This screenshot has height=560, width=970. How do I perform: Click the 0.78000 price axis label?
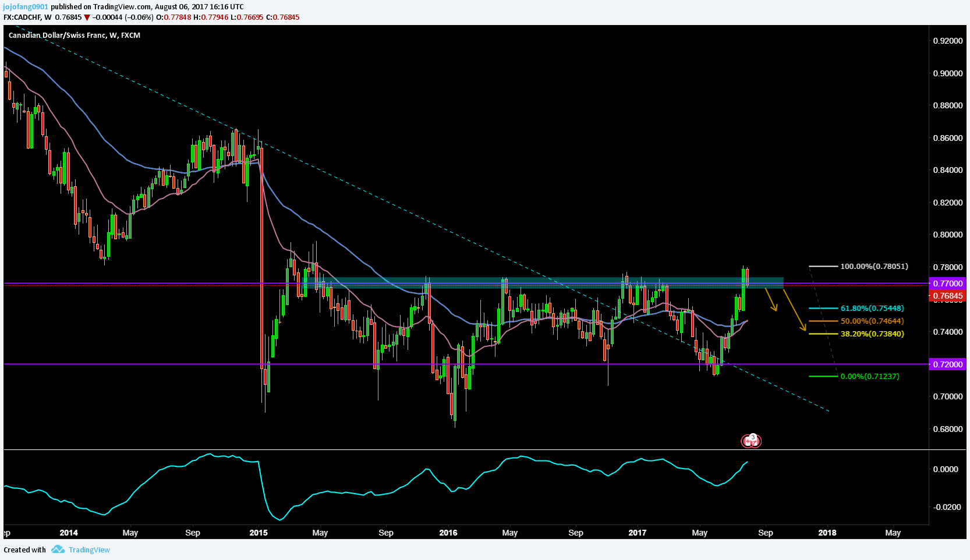(x=948, y=267)
